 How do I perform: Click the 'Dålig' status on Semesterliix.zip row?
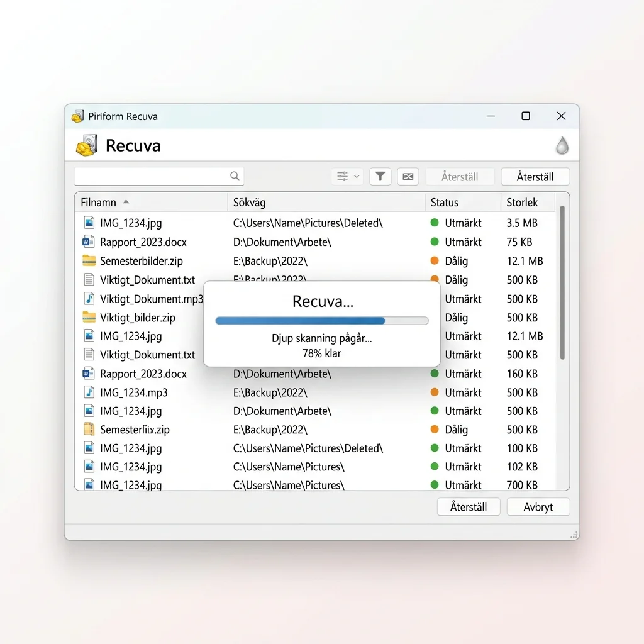click(x=457, y=430)
